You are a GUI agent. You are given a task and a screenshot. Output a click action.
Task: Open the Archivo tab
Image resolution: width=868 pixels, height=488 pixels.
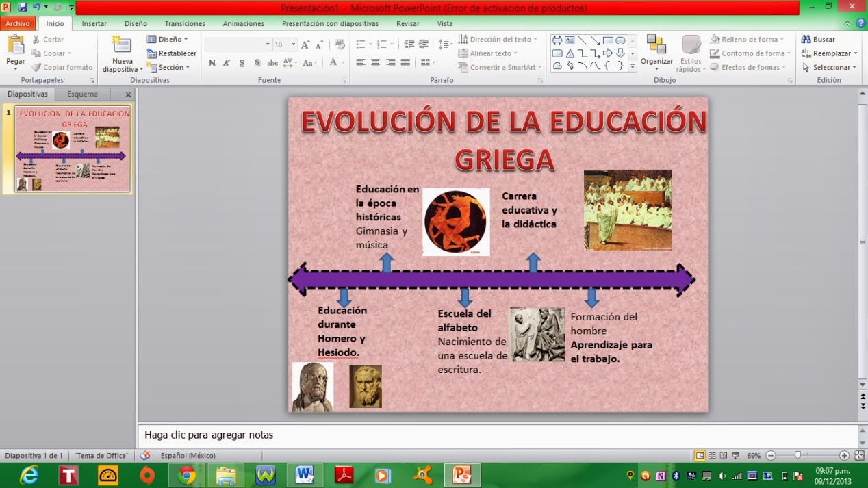point(18,23)
